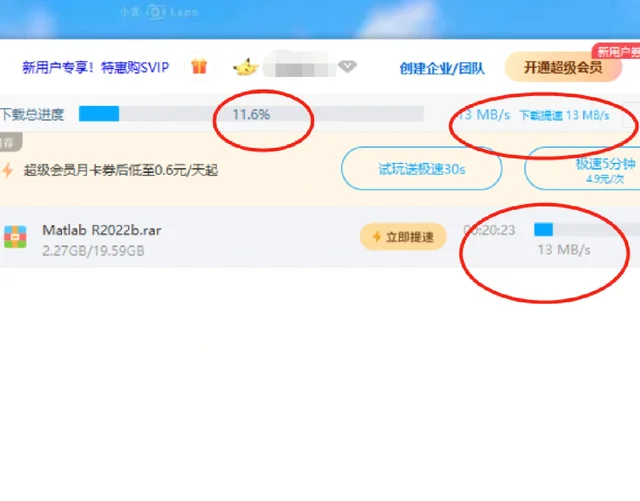Viewport: 640px width, 501px height.
Task: Select the 极速5分钟 4.9元/次 option
Action: (582, 169)
